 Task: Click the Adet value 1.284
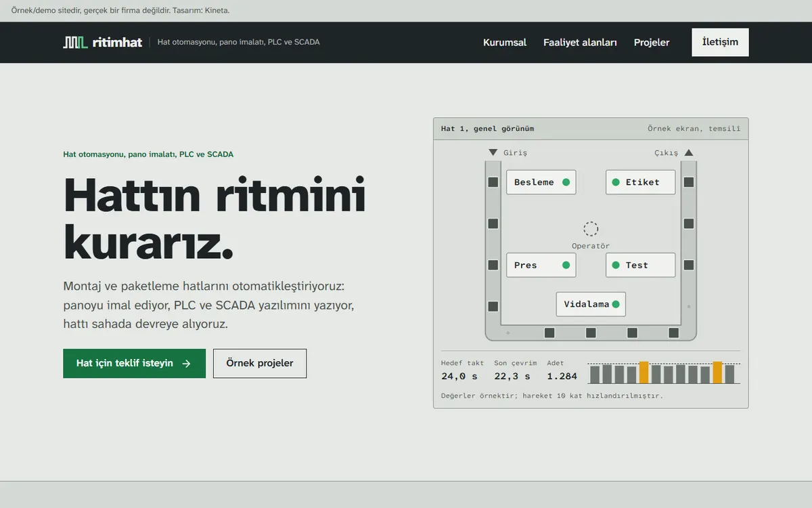tap(562, 376)
